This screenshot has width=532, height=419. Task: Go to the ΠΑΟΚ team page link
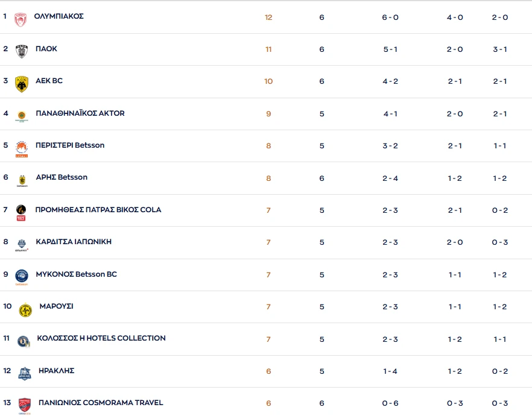46,49
